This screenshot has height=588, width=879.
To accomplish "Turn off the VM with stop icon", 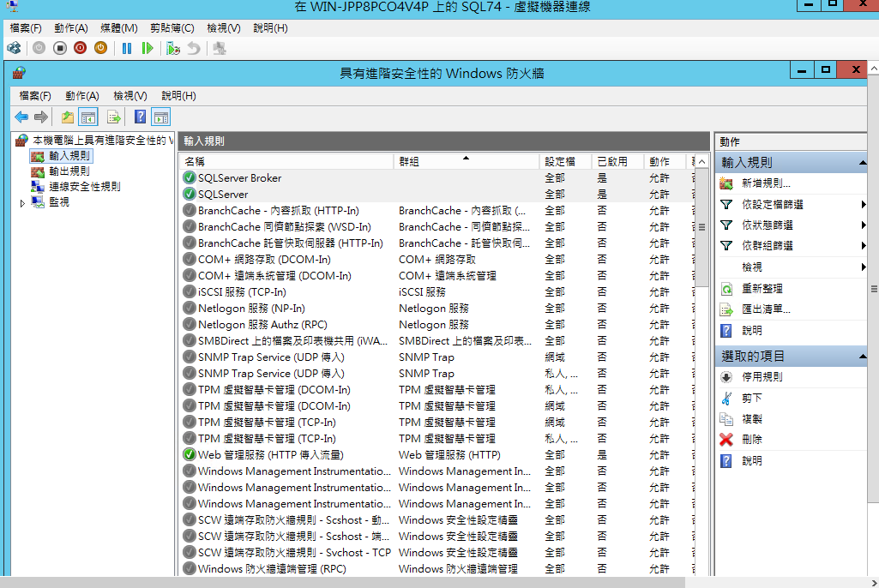I will (x=60, y=48).
